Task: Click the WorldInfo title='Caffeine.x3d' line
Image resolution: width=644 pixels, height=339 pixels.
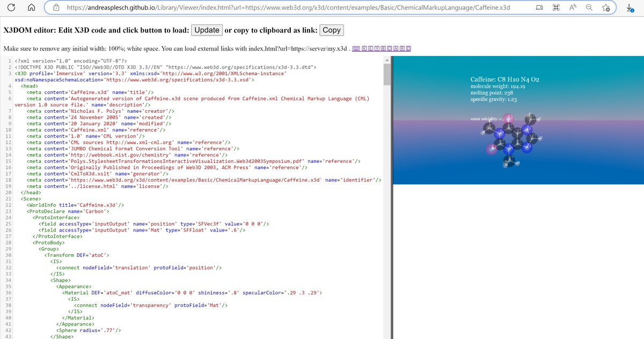Action: click(x=76, y=205)
